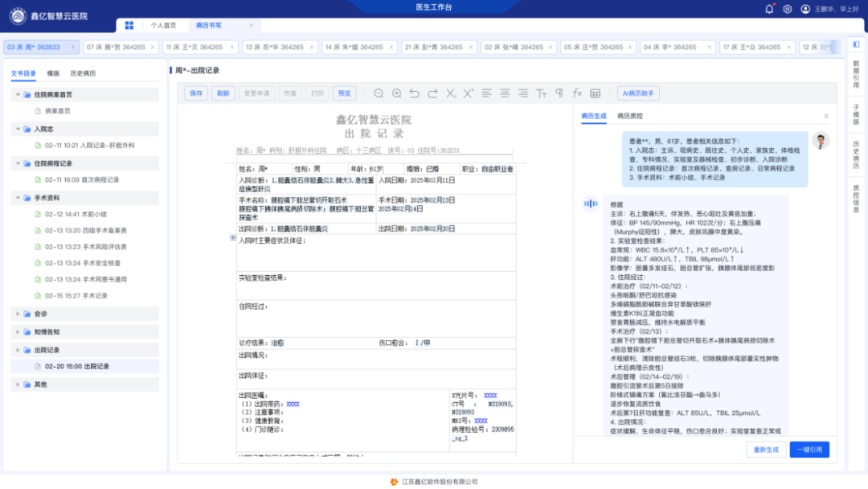This screenshot has height=489, width=868.
Task: Close the 病历书写 tab
Action: point(251,26)
